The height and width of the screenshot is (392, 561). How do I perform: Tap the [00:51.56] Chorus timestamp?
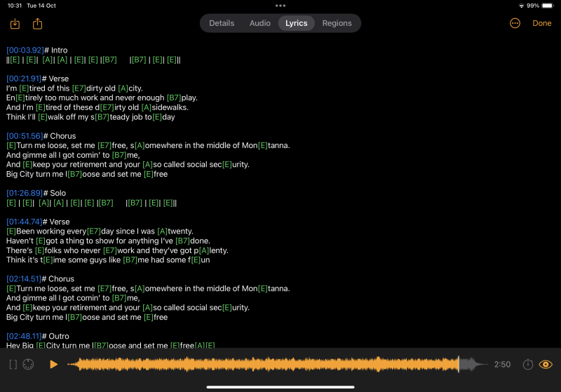(25, 136)
